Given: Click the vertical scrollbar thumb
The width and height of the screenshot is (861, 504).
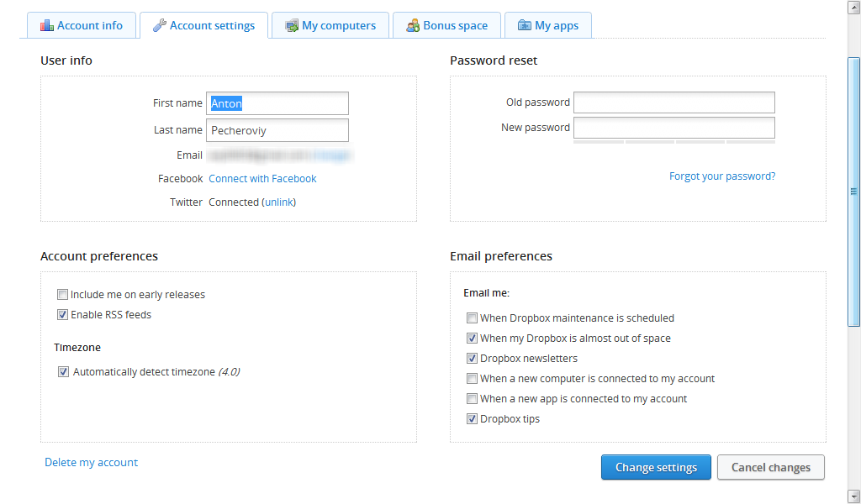Looking at the screenshot, I should 854,192.
